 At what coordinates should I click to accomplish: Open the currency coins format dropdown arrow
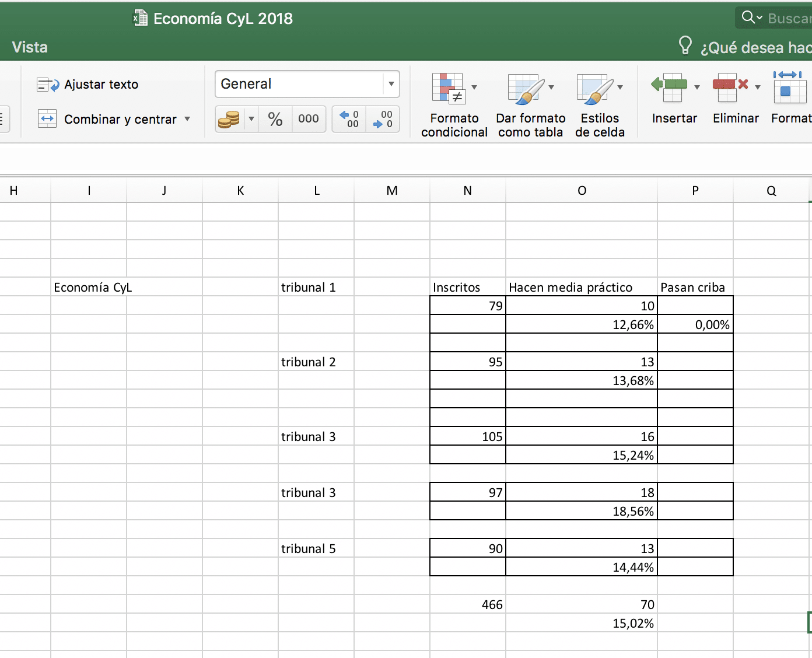[x=251, y=119]
